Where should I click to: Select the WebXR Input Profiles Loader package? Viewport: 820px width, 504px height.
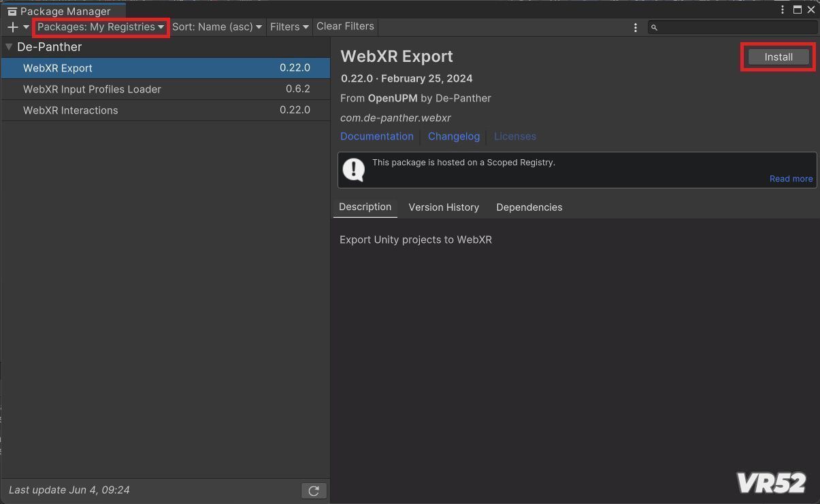[x=165, y=89]
